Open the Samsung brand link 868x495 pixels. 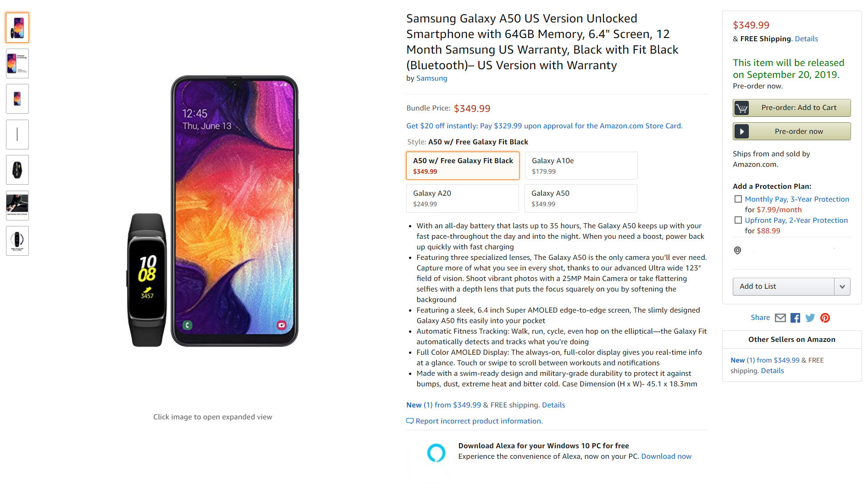[x=431, y=78]
